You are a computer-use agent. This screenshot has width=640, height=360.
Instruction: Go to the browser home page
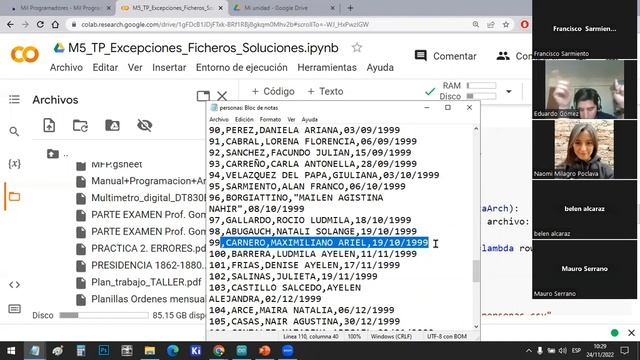55,24
